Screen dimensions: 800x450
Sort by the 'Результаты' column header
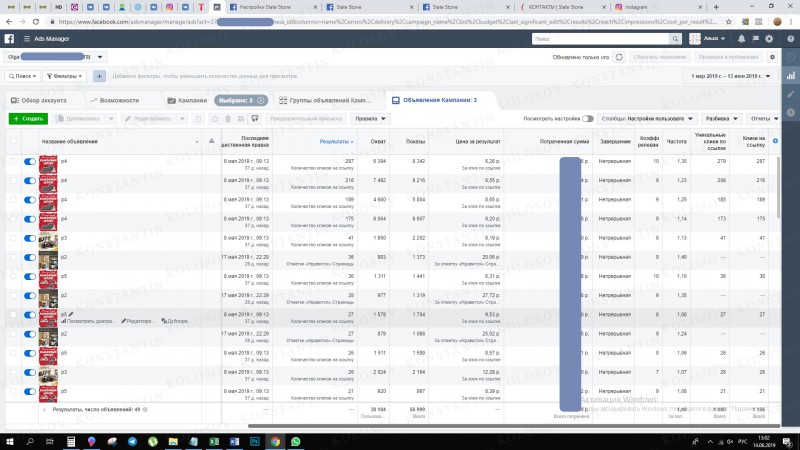(x=336, y=141)
